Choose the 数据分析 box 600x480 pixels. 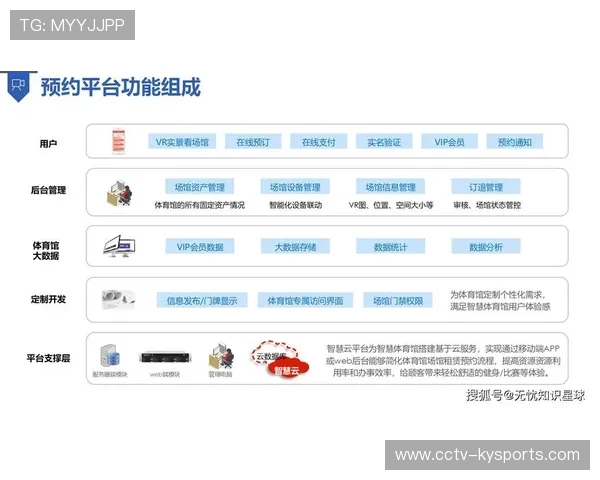tap(486, 247)
